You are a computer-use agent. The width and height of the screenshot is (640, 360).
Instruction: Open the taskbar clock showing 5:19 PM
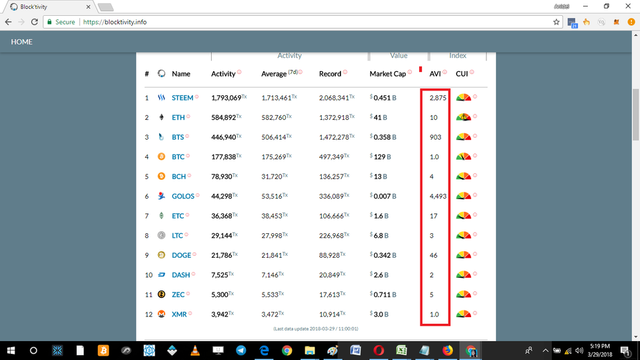point(600,351)
